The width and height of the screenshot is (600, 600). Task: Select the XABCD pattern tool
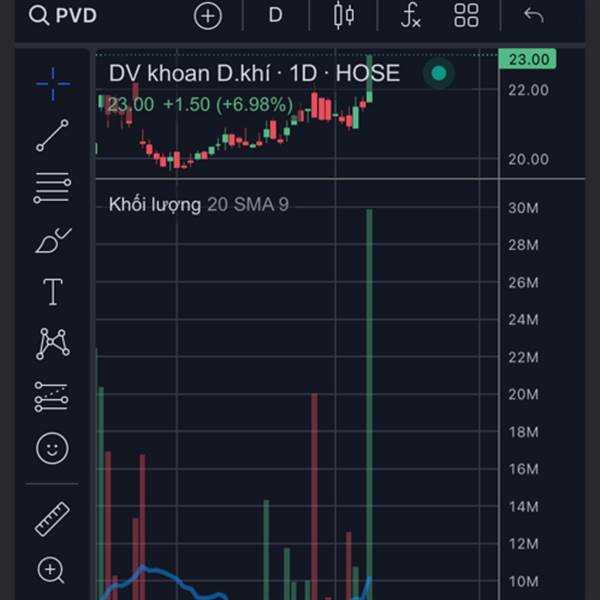click(53, 344)
